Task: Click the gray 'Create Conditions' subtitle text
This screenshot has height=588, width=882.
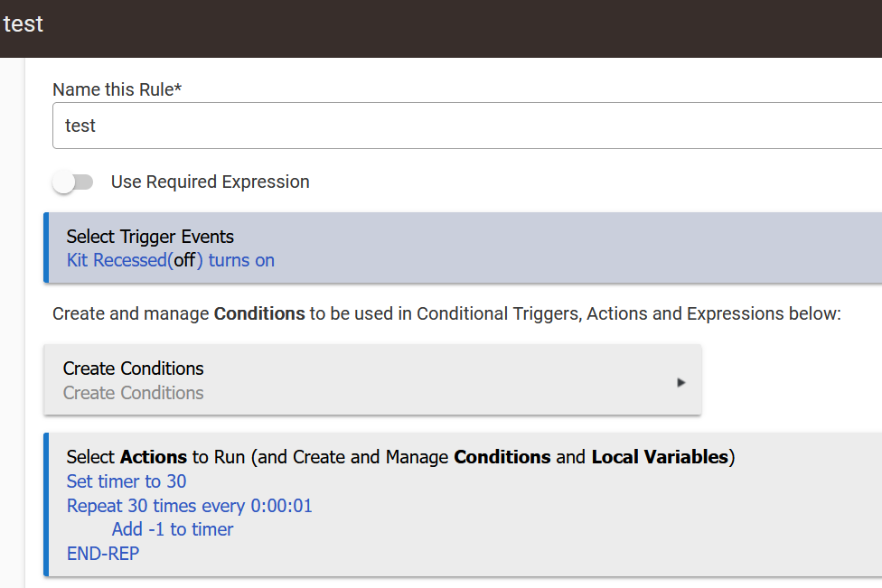Action: coord(134,393)
